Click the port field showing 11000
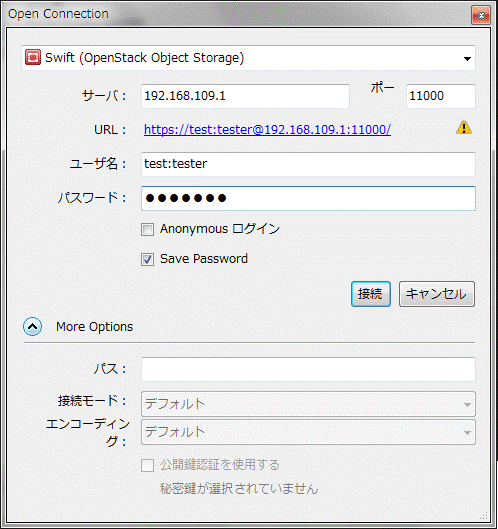The height and width of the screenshot is (529, 498). point(441,96)
